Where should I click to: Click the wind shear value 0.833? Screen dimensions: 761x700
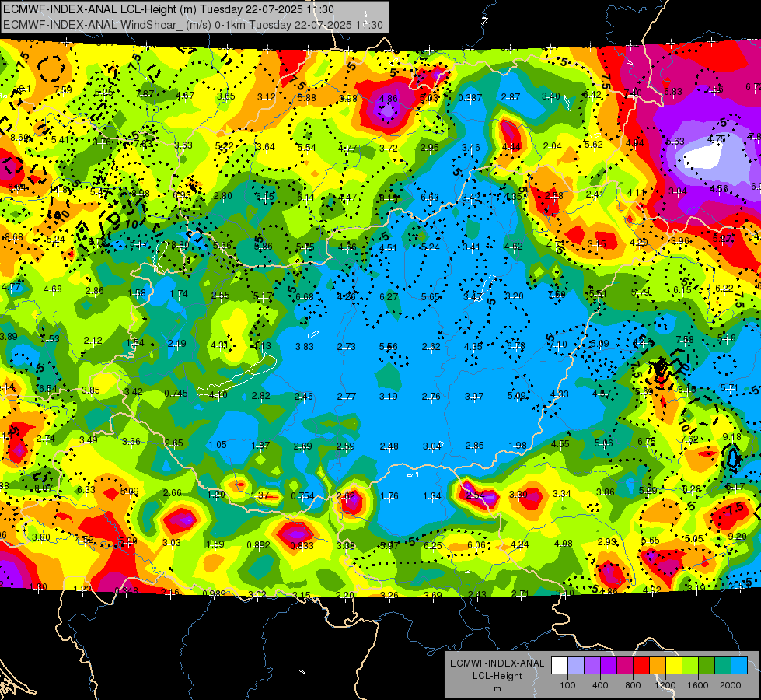[x=302, y=545]
